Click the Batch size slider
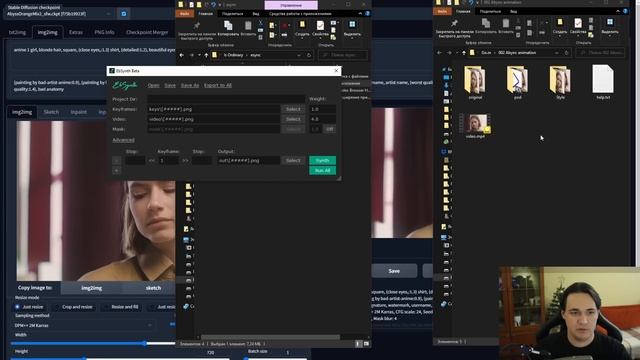The width and height of the screenshot is (640, 360). tap(276, 358)
